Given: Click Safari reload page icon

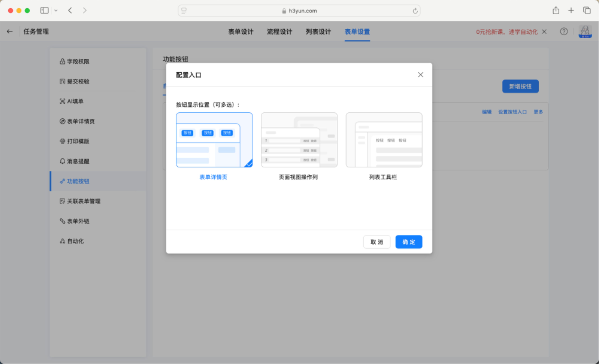Looking at the screenshot, I should point(415,11).
